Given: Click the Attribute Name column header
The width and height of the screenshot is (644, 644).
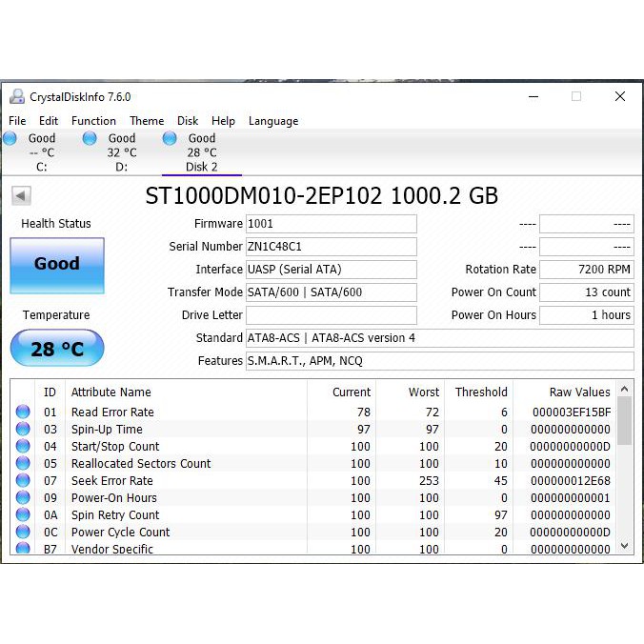Looking at the screenshot, I should coord(111,392).
